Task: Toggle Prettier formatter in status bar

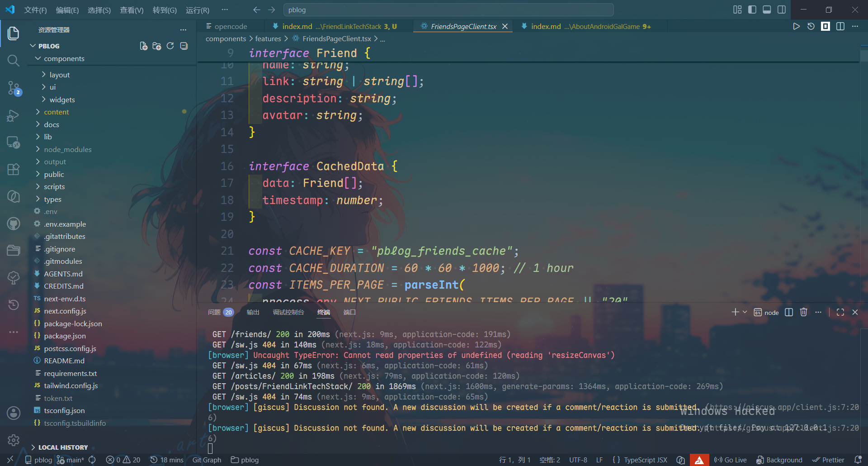Action: 828,460
